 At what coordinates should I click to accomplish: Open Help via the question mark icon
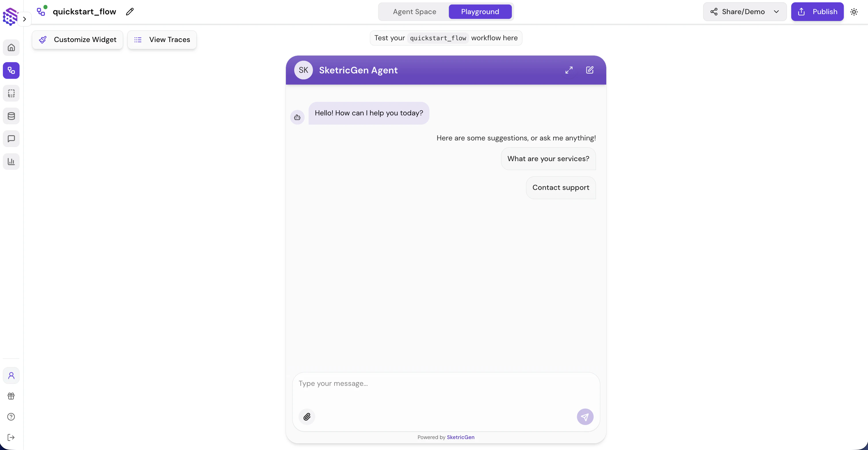11,417
